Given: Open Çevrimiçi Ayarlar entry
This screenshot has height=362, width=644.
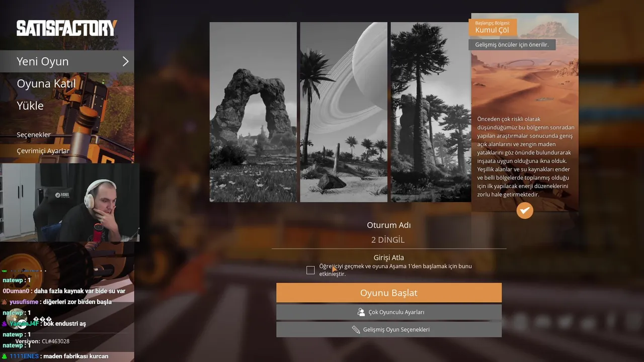Looking at the screenshot, I should pos(43,151).
